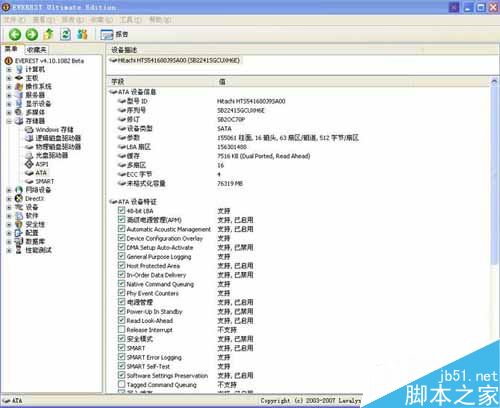This screenshot has width=500, height=408.
Task: Click the green Forward arrow toolbar icon
Action: [32, 34]
